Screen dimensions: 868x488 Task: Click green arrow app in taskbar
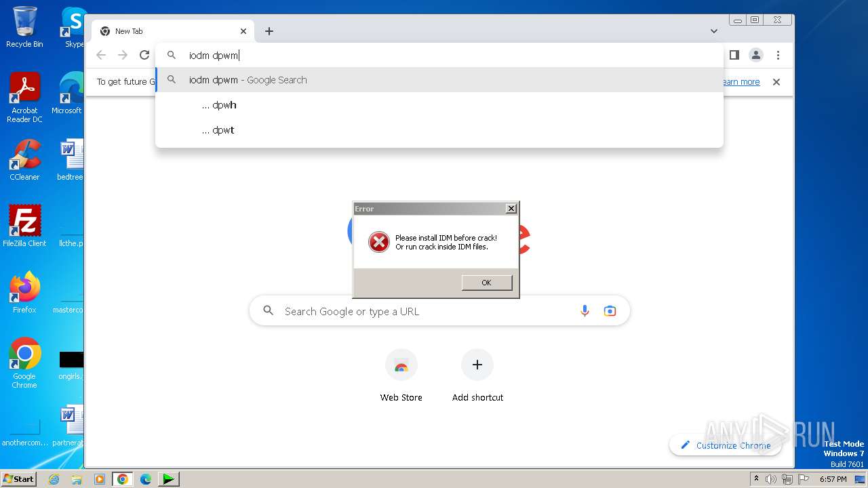coord(168,479)
